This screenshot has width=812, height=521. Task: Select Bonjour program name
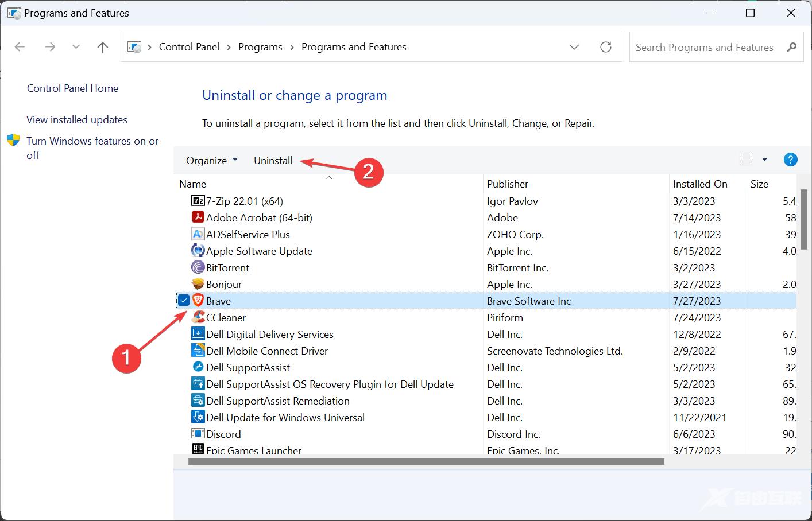pos(224,284)
